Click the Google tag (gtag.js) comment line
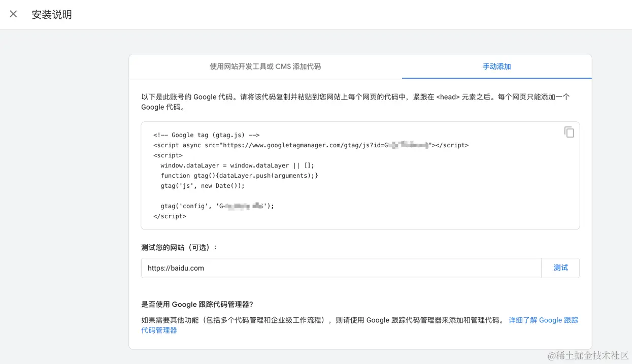This screenshot has height=364, width=632. (206, 135)
